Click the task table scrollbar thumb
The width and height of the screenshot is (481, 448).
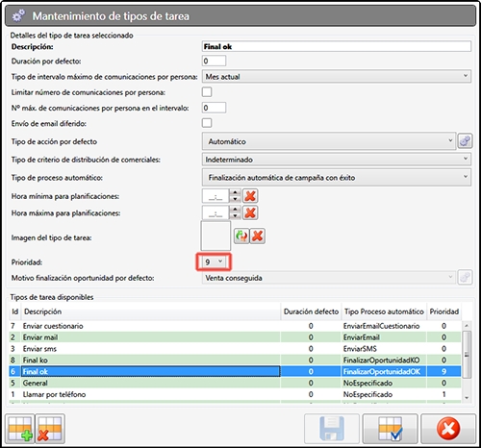(x=467, y=355)
